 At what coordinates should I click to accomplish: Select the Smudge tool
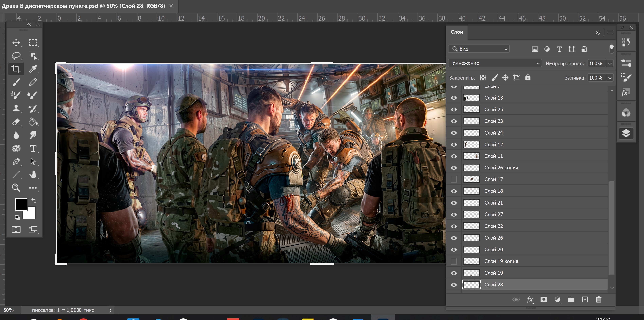click(x=33, y=135)
